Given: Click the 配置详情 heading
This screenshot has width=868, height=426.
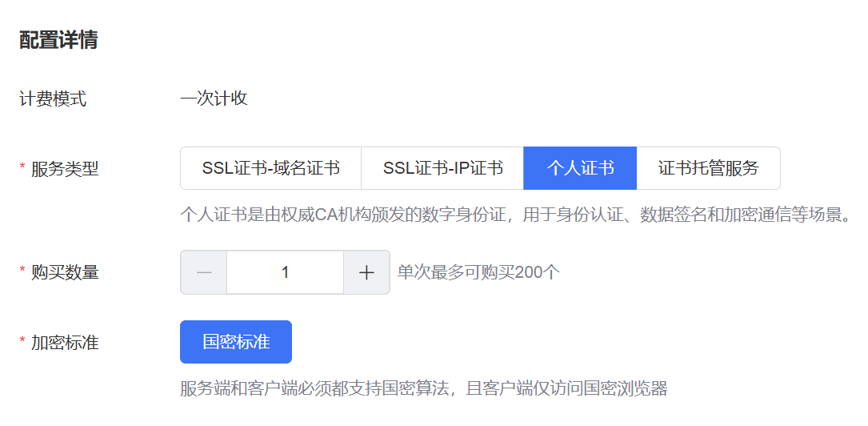Looking at the screenshot, I should (58, 40).
